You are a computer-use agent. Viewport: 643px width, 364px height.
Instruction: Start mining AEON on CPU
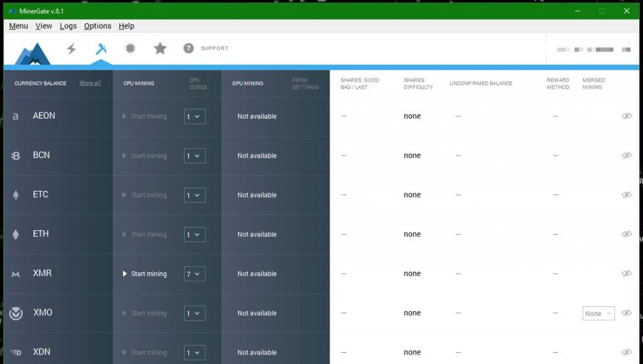(x=145, y=116)
